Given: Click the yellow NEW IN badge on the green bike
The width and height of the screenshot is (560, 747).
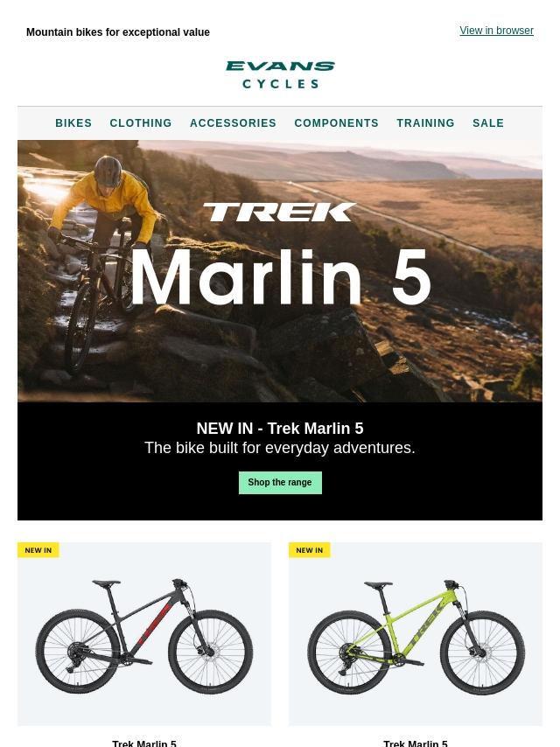Looking at the screenshot, I should tap(309, 550).
